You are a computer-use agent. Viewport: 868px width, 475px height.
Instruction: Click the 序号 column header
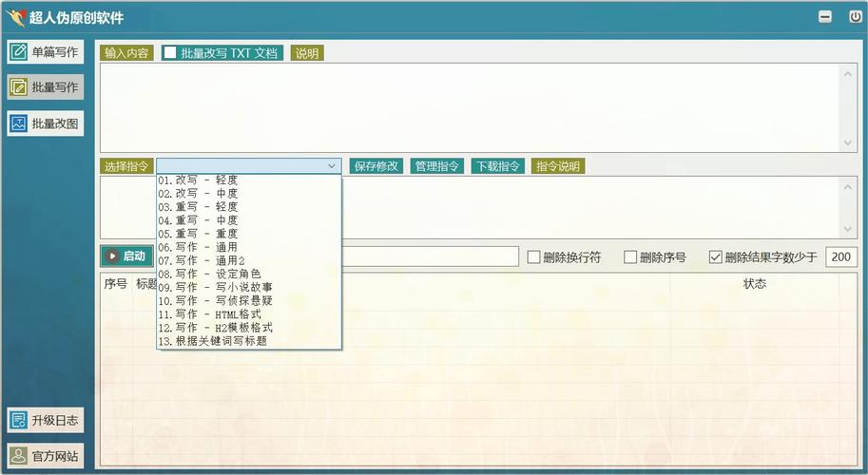pyautogui.click(x=116, y=284)
